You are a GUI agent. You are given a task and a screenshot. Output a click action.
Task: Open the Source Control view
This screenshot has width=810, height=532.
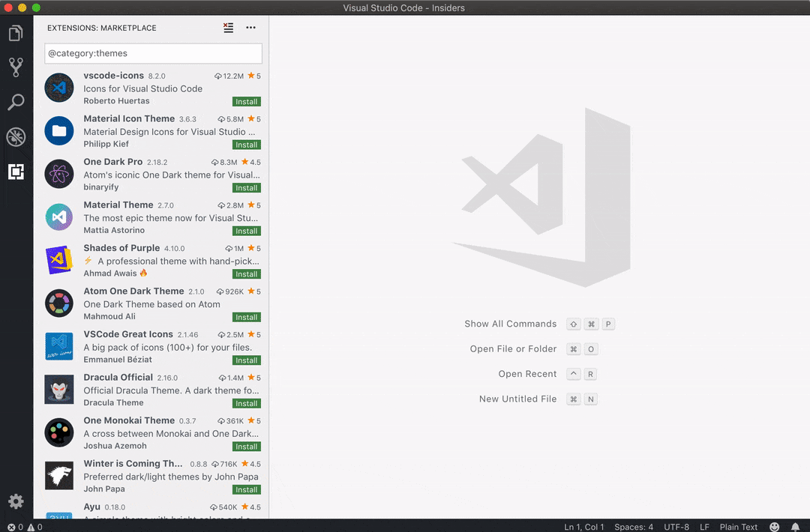pos(16,67)
